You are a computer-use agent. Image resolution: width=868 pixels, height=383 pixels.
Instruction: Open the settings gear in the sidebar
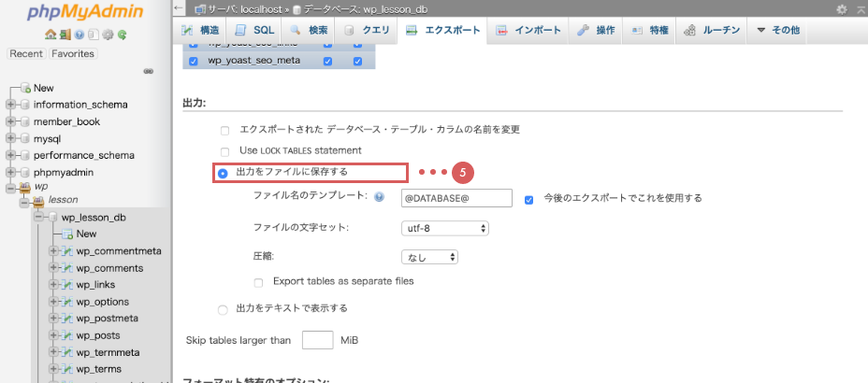click(108, 35)
